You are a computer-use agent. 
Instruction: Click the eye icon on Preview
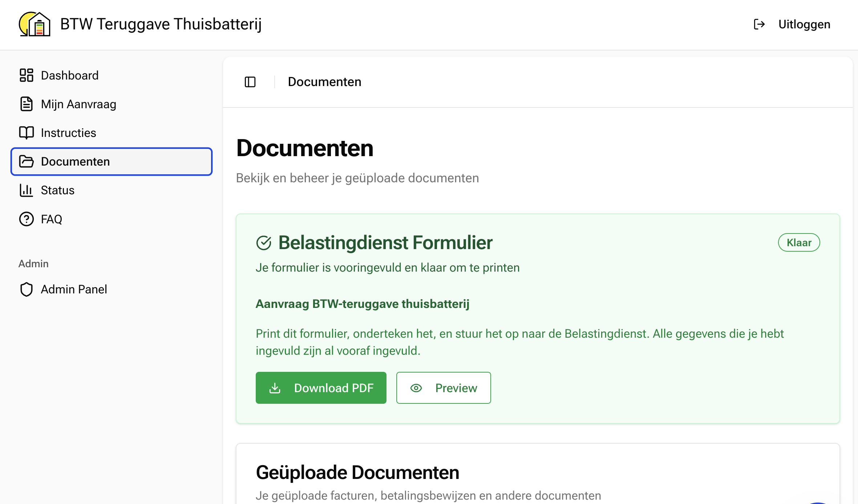pyautogui.click(x=416, y=388)
